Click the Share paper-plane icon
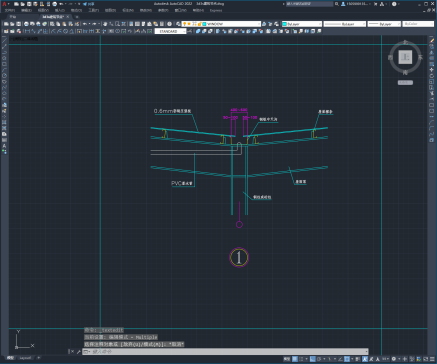Screen dimensions: 437x364 (85, 4)
